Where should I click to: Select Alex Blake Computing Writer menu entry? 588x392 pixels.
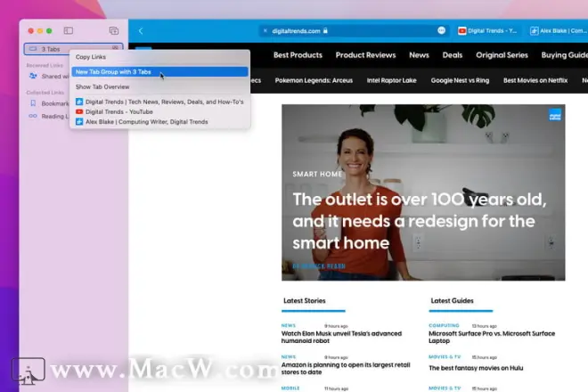(x=159, y=121)
